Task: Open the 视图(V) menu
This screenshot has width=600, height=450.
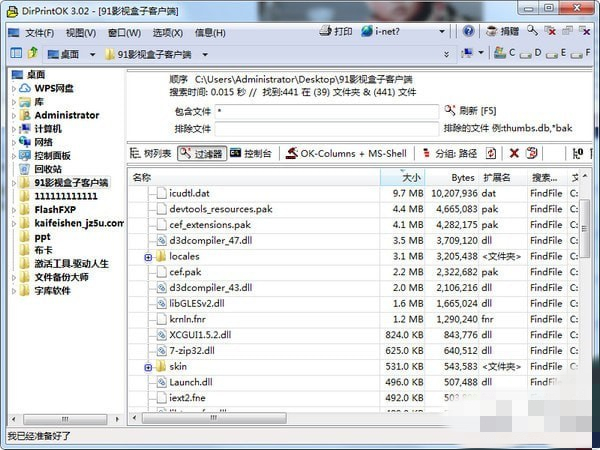Action: (x=81, y=33)
